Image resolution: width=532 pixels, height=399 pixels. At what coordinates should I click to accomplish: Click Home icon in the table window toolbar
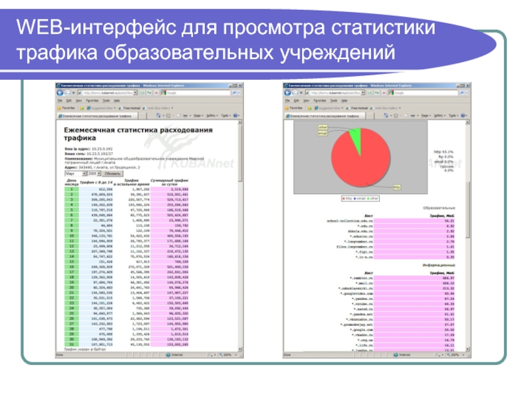pyautogui.click(x=158, y=116)
